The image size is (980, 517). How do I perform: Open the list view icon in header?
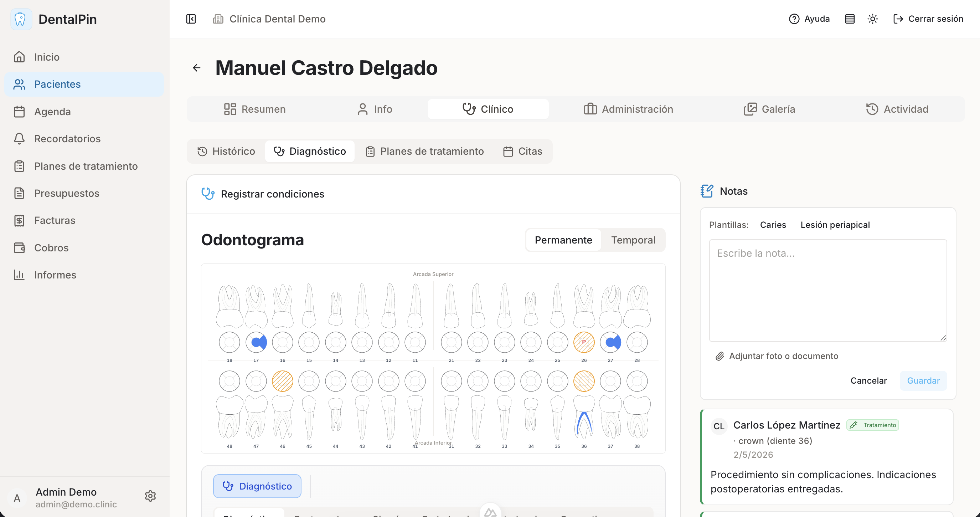click(850, 19)
